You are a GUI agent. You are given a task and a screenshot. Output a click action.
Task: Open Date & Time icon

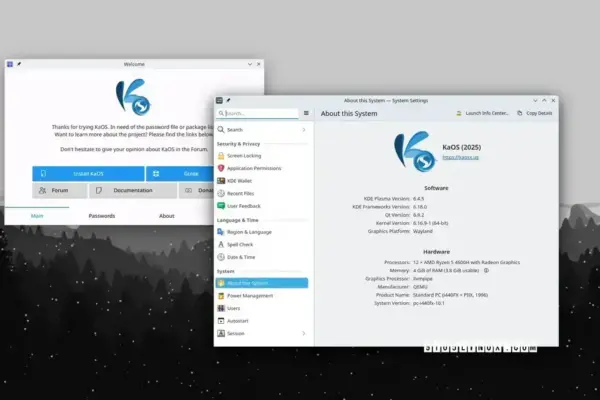coord(221,257)
